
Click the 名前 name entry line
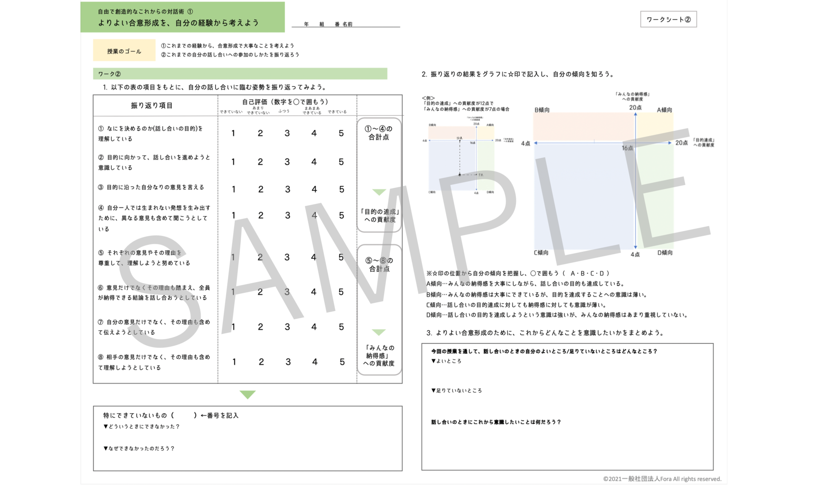coord(376,24)
